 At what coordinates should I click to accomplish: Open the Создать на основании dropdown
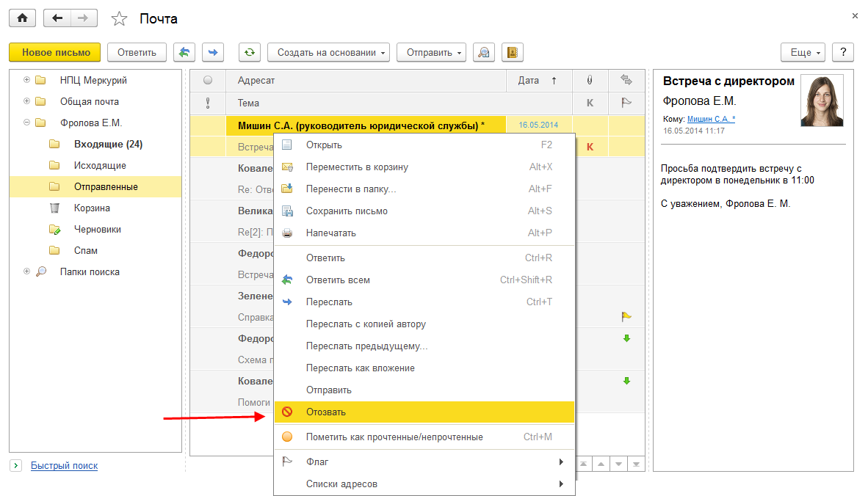(328, 52)
